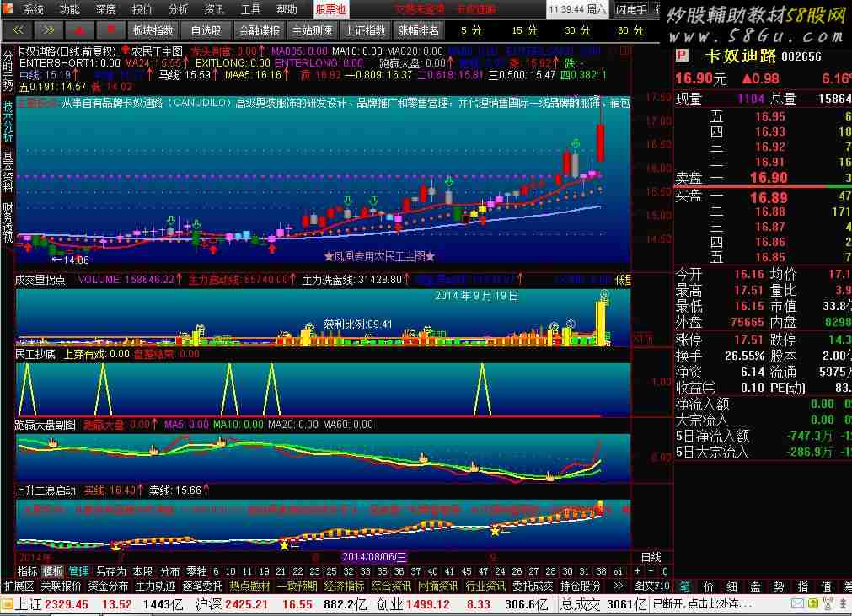Viewport: 852px width, 616px height.
Task: Open the 一致预期 tab
Action: 297,587
